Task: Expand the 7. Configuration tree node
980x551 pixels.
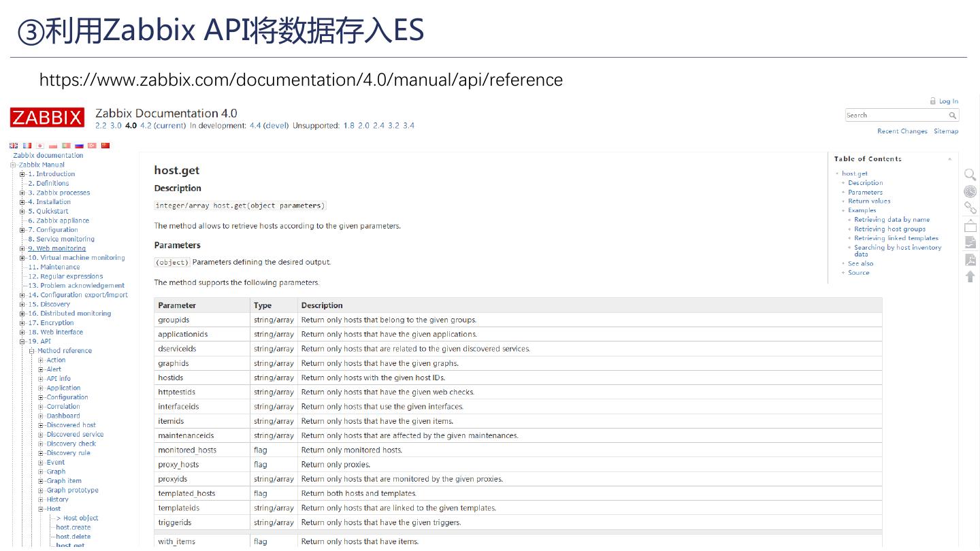Action: pos(22,230)
